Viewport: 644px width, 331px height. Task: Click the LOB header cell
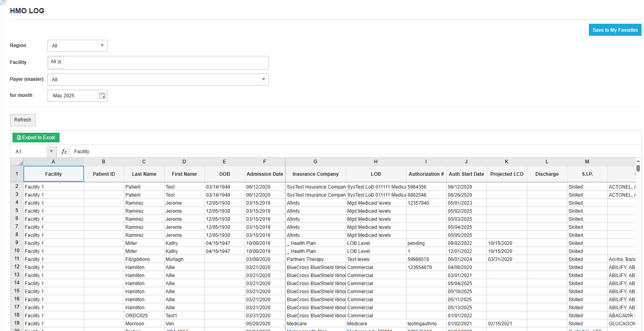click(x=376, y=174)
